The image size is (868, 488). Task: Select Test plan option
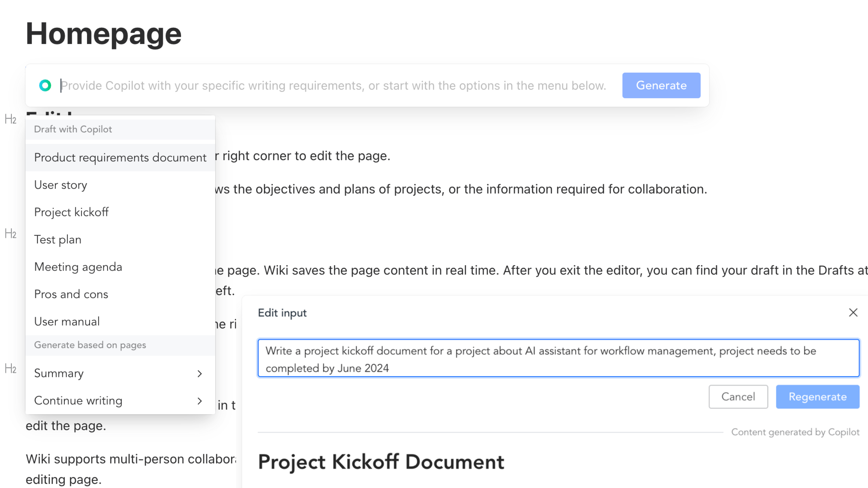[x=58, y=239]
